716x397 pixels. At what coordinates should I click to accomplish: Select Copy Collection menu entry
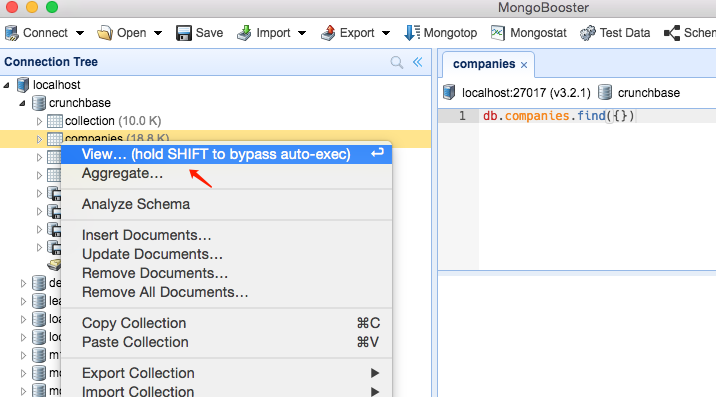click(x=226, y=323)
